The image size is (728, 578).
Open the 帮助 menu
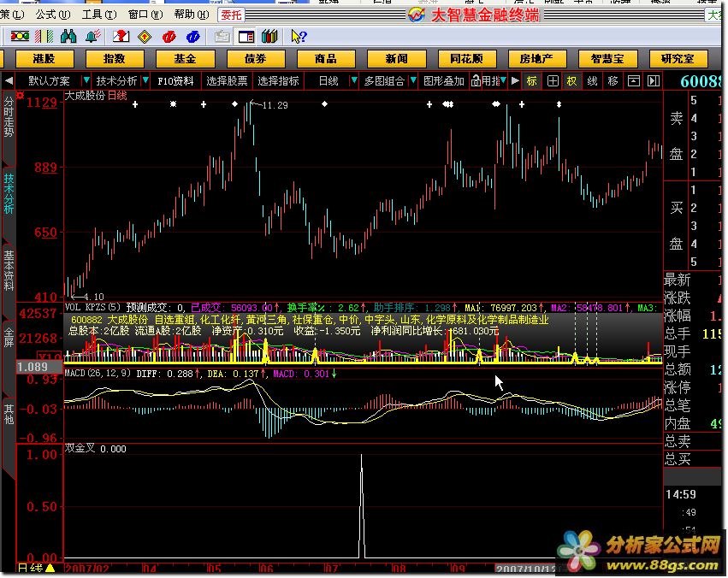tap(192, 15)
